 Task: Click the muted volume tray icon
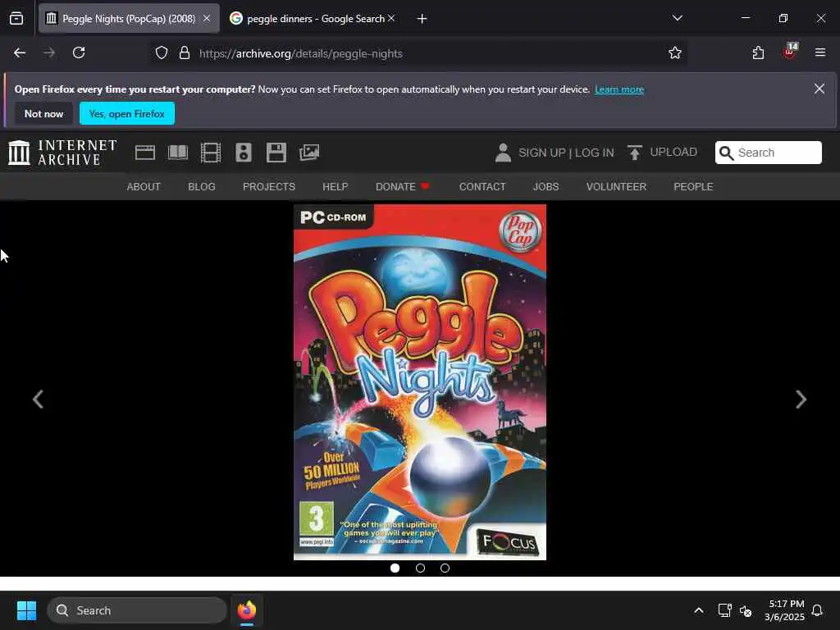click(x=746, y=610)
